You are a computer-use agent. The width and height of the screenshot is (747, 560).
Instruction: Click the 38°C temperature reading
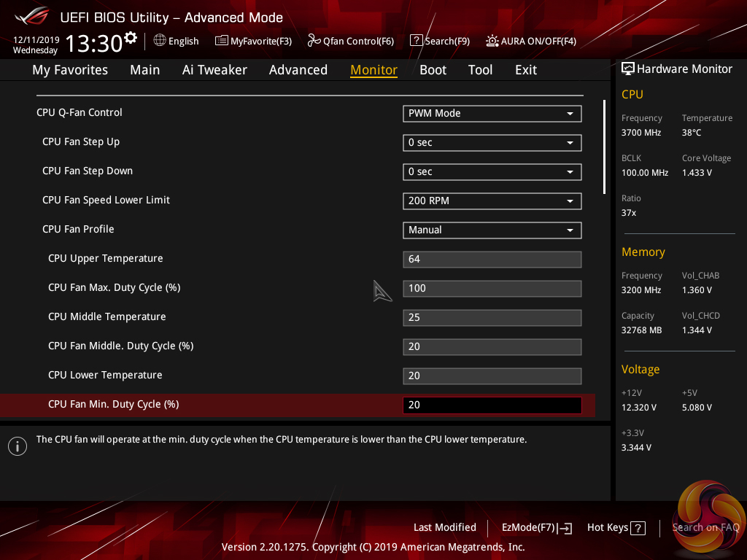coord(692,133)
